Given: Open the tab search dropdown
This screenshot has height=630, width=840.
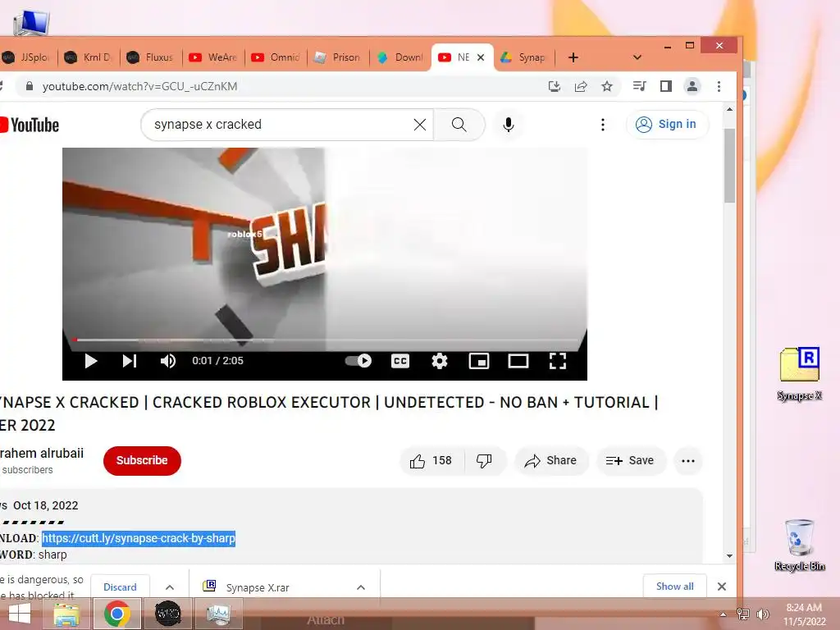Looking at the screenshot, I should pos(637,57).
